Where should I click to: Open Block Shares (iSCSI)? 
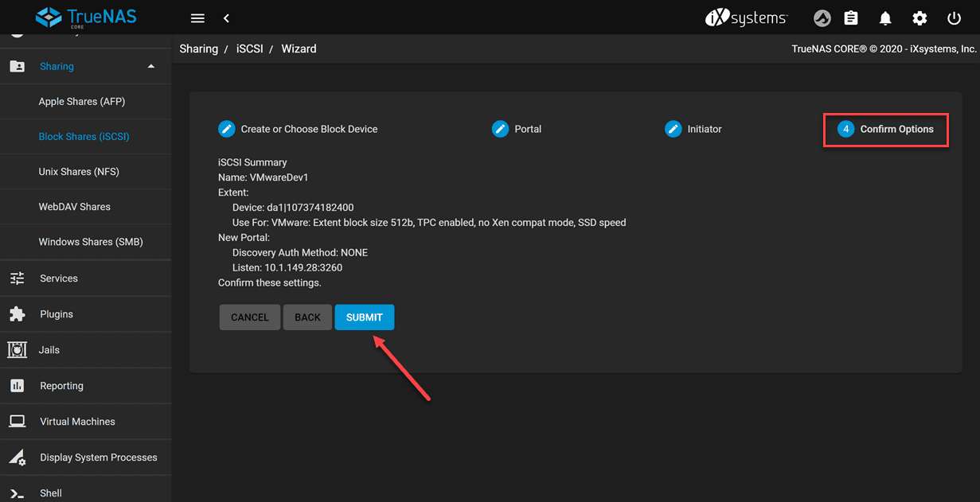[85, 137]
